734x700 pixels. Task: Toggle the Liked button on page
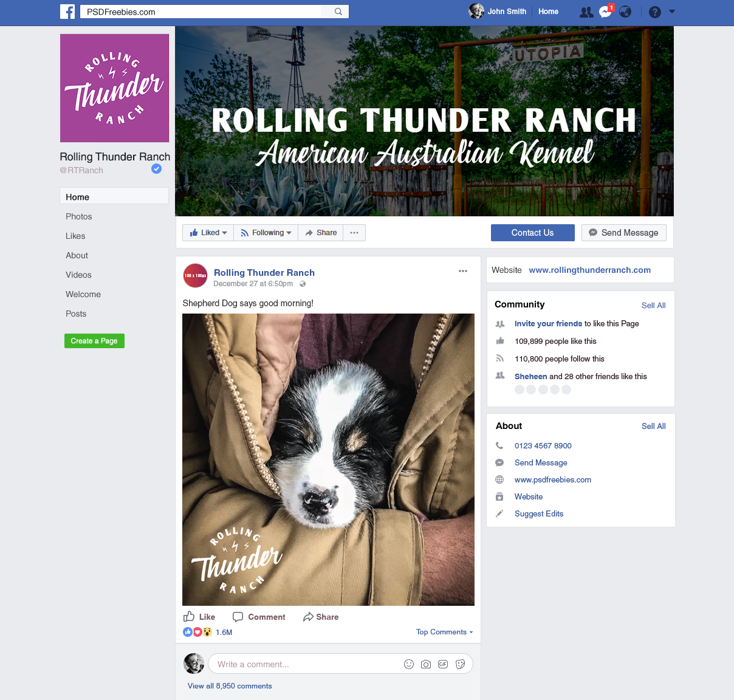(208, 233)
